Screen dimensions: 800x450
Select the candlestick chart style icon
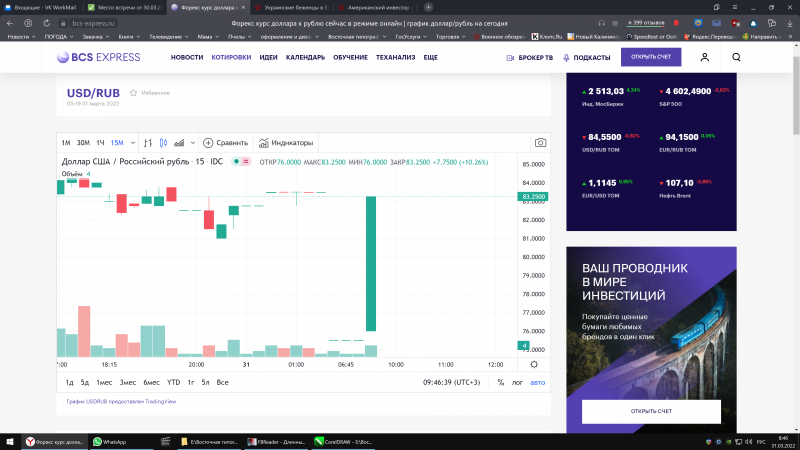164,143
